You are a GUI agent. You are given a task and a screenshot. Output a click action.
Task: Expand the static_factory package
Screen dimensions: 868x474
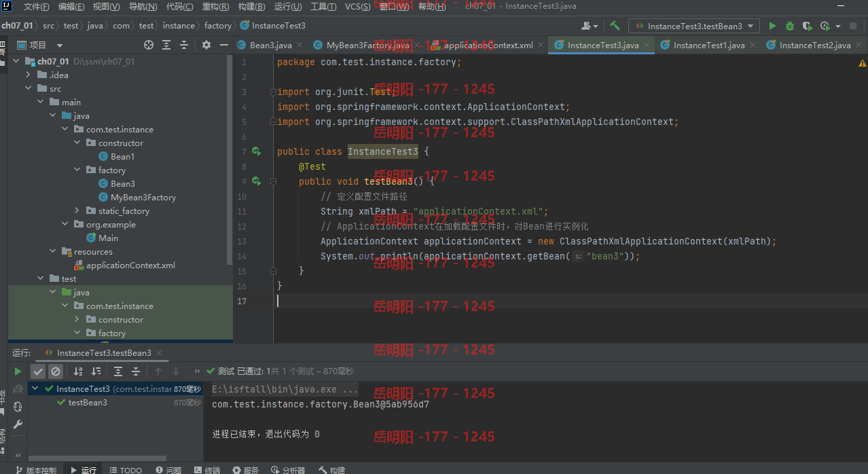77,211
